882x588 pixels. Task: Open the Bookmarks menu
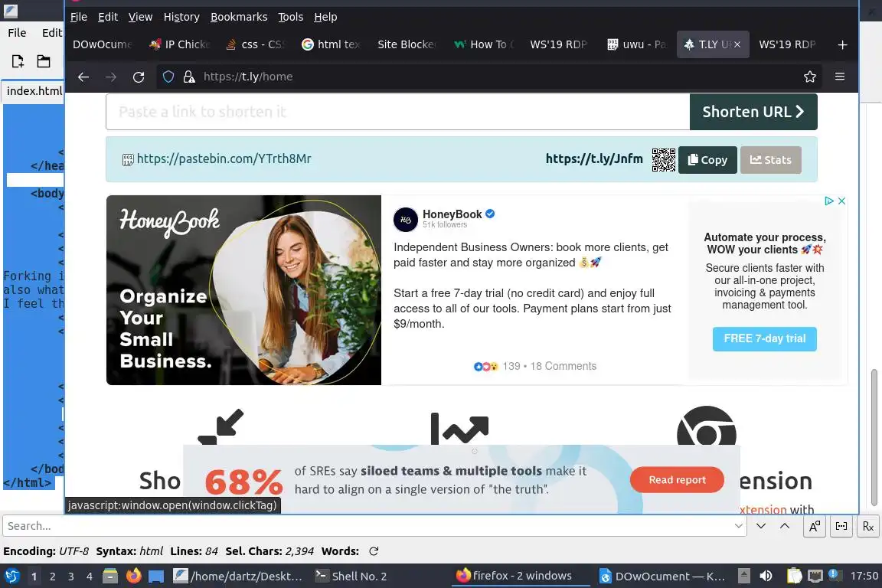point(239,17)
